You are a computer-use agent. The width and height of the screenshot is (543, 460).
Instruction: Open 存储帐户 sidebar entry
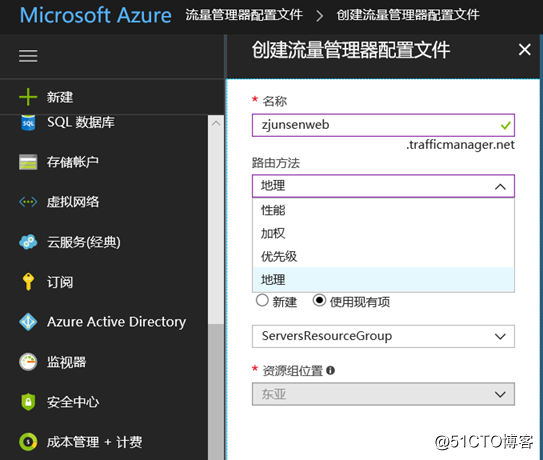tap(73, 162)
